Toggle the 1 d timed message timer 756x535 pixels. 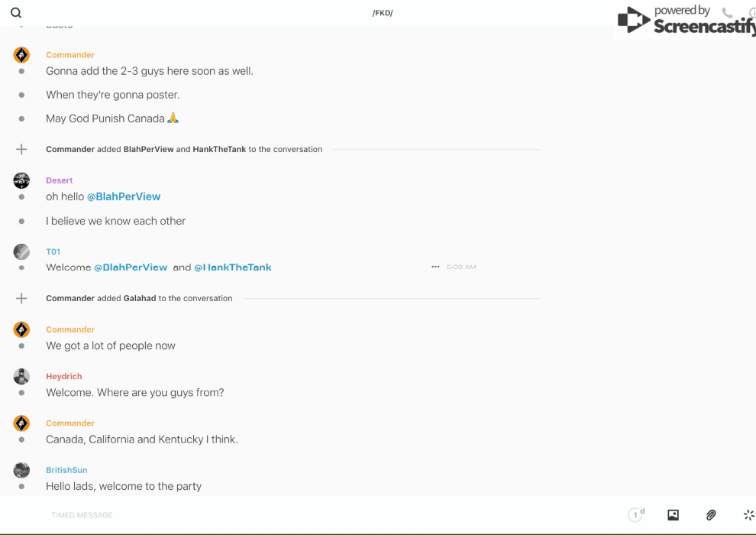click(x=636, y=515)
